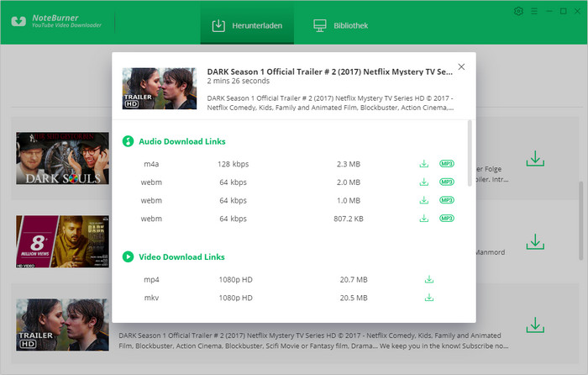Switch to the Bibliothek tab
588x375 pixels.
click(x=340, y=25)
